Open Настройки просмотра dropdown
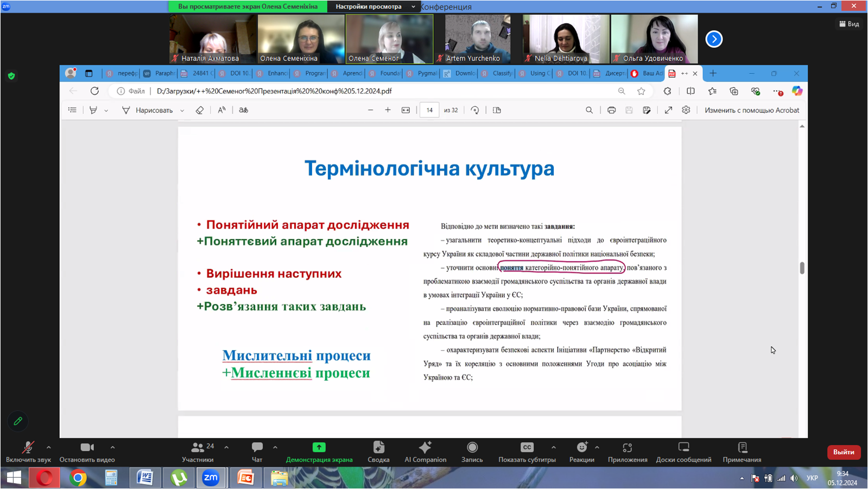This screenshot has height=489, width=868. pyautogui.click(x=375, y=7)
